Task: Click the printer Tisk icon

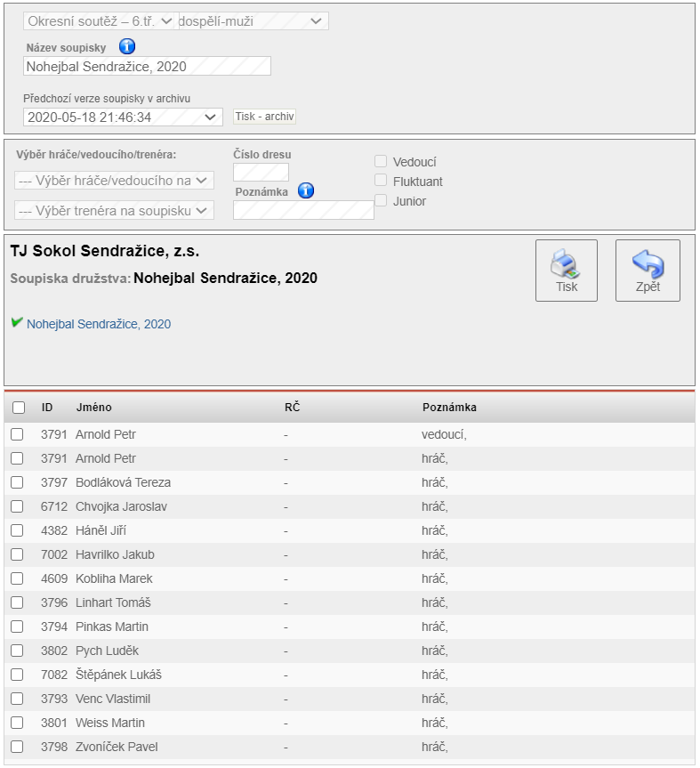Action: click(566, 264)
